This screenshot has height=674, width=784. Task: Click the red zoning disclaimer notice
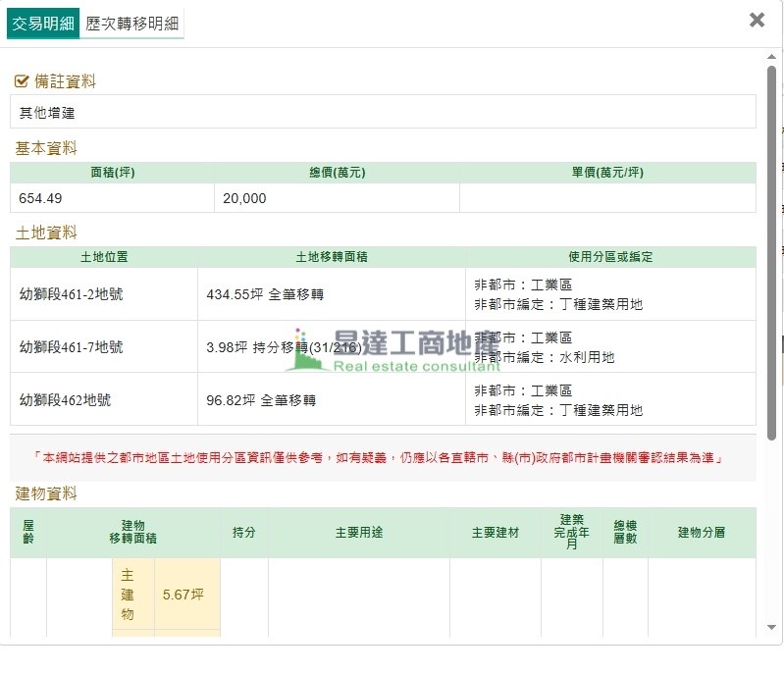click(x=383, y=458)
